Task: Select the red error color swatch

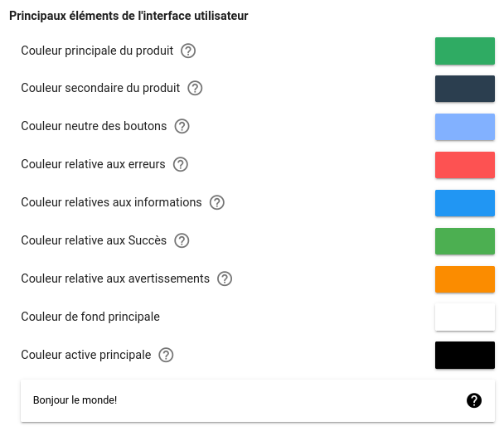Action: point(465,165)
